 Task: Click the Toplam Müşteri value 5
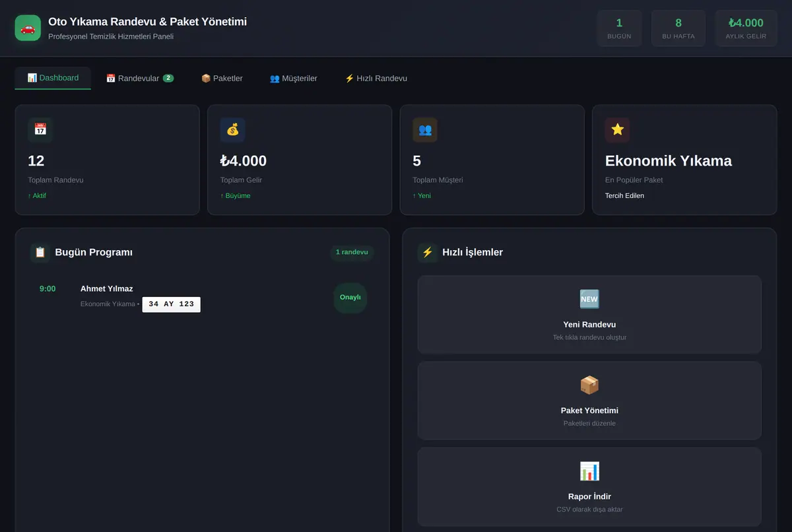[416, 161]
